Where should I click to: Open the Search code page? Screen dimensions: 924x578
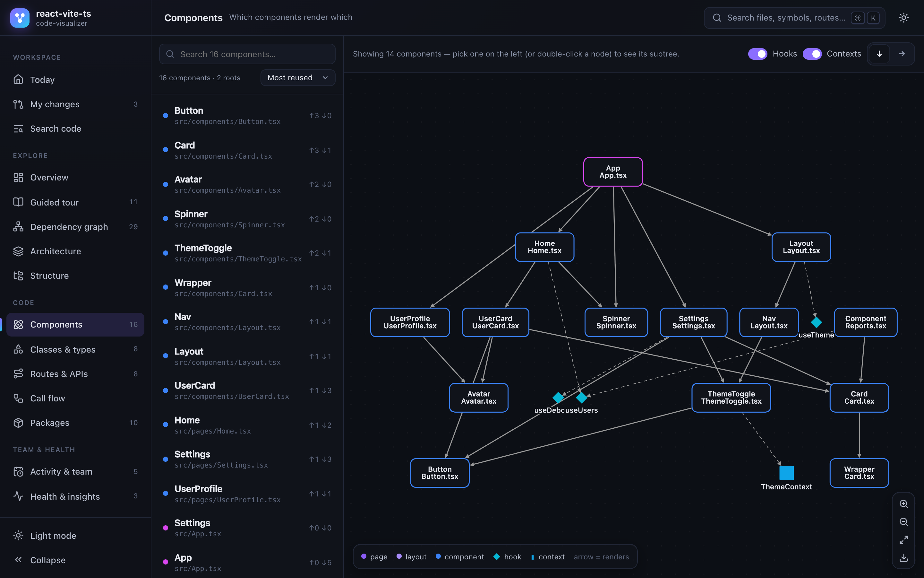pos(76,128)
